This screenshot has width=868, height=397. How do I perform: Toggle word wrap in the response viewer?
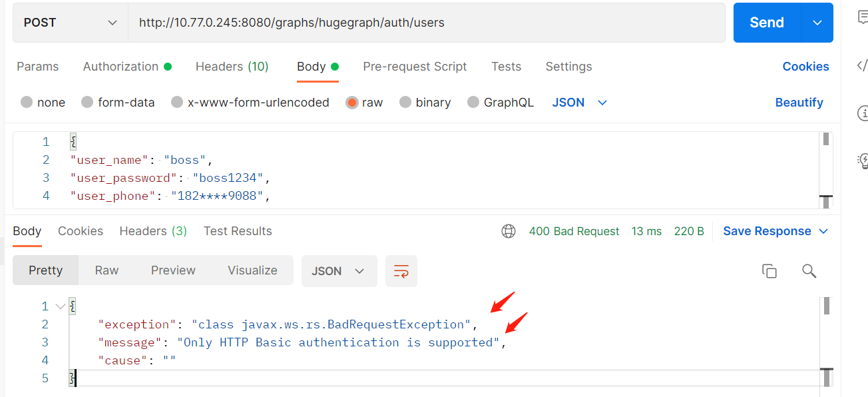401,270
